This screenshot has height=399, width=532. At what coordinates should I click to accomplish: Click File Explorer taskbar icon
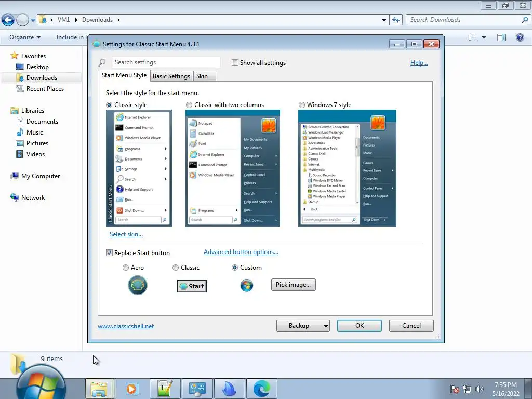coord(98,389)
